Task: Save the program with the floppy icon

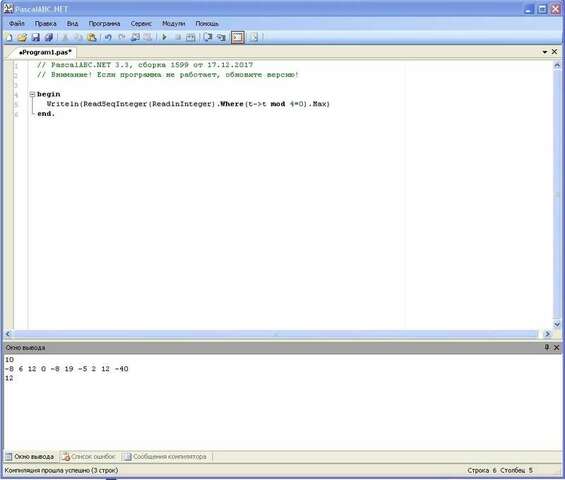Action: pos(35,37)
